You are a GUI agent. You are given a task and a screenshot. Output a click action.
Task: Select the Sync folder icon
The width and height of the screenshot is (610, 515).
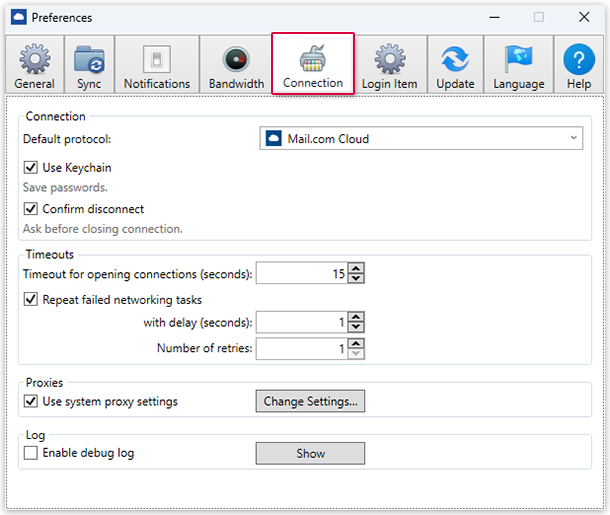tap(89, 59)
